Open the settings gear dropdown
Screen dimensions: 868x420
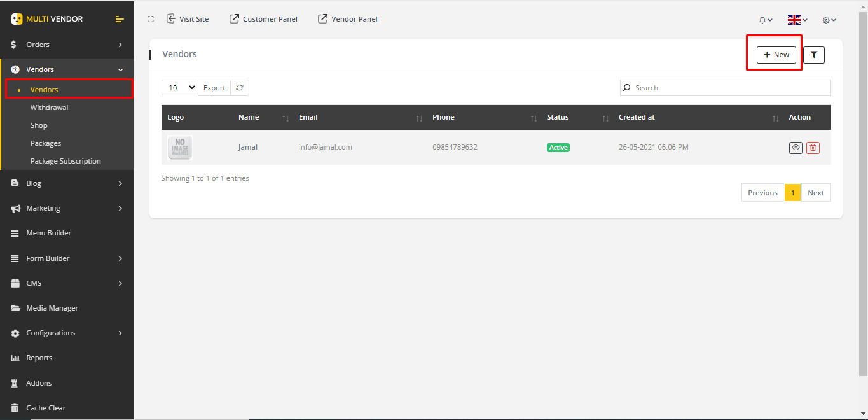point(829,20)
